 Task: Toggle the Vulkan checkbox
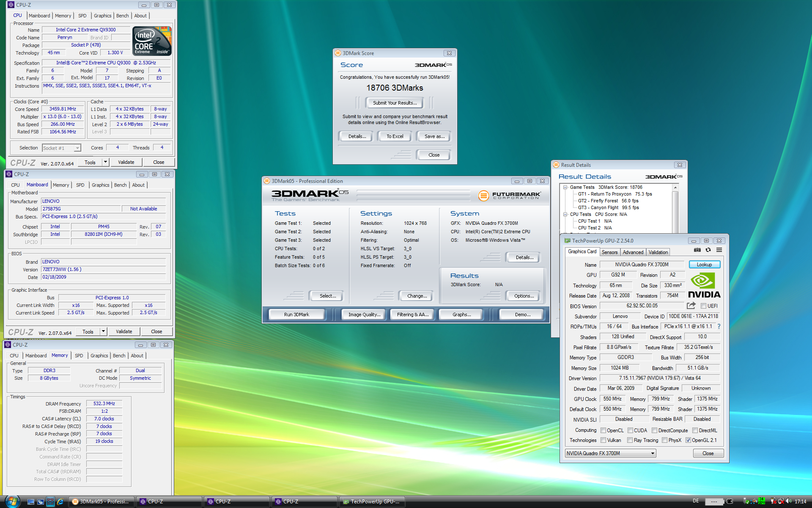[x=604, y=440]
